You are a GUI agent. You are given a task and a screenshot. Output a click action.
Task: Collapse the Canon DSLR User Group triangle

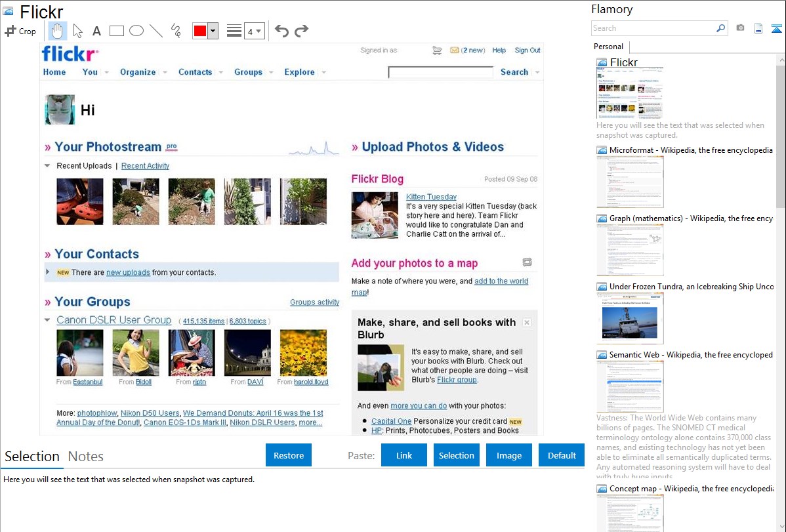tap(47, 320)
